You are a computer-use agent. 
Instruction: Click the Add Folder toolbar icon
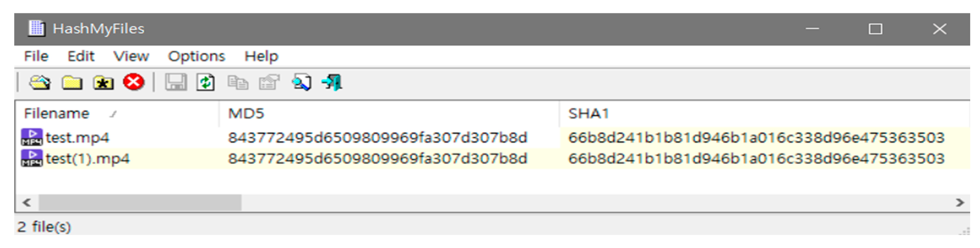click(x=72, y=83)
